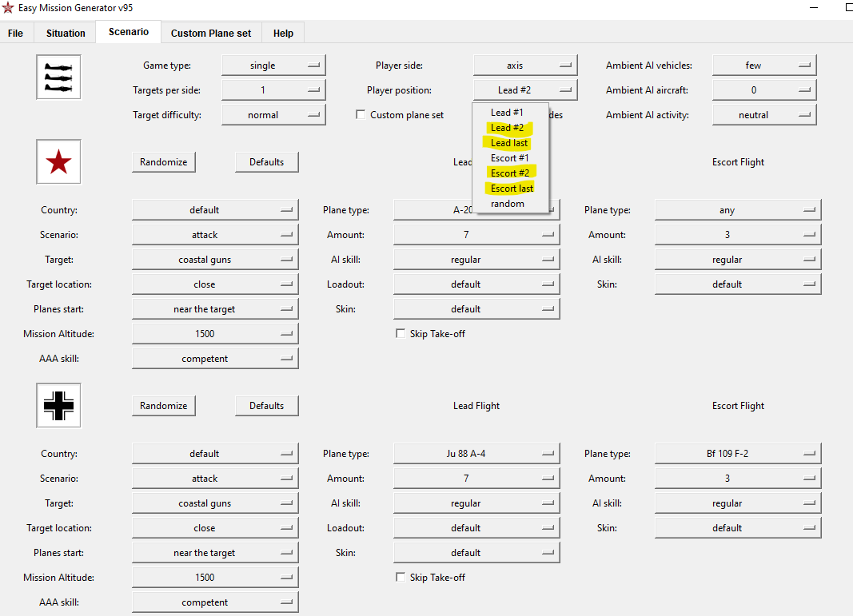853x616 pixels.
Task: Open the Axis Mission Altitude dropdown
Action: pos(215,578)
